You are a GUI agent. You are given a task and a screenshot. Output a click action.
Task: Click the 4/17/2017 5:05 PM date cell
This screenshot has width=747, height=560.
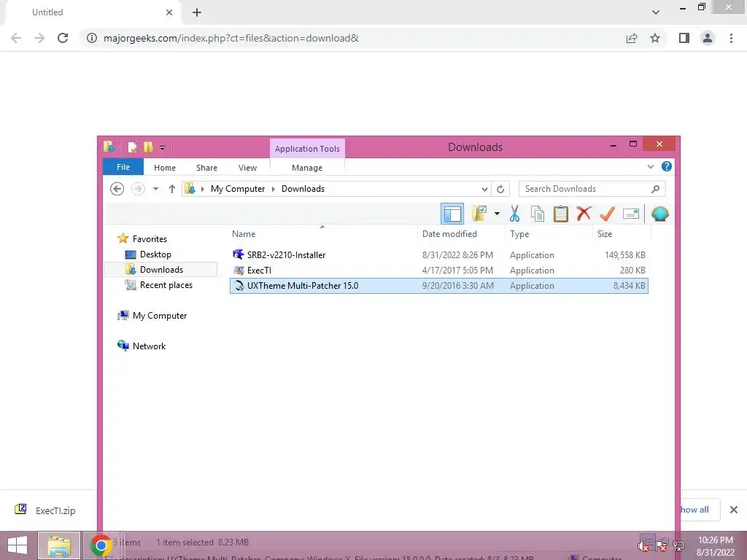coord(457,271)
